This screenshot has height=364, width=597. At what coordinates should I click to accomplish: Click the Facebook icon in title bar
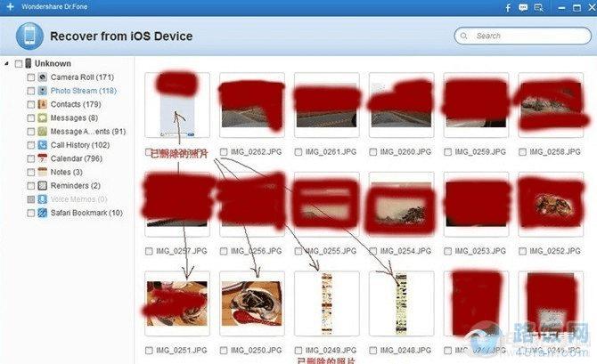(x=508, y=8)
